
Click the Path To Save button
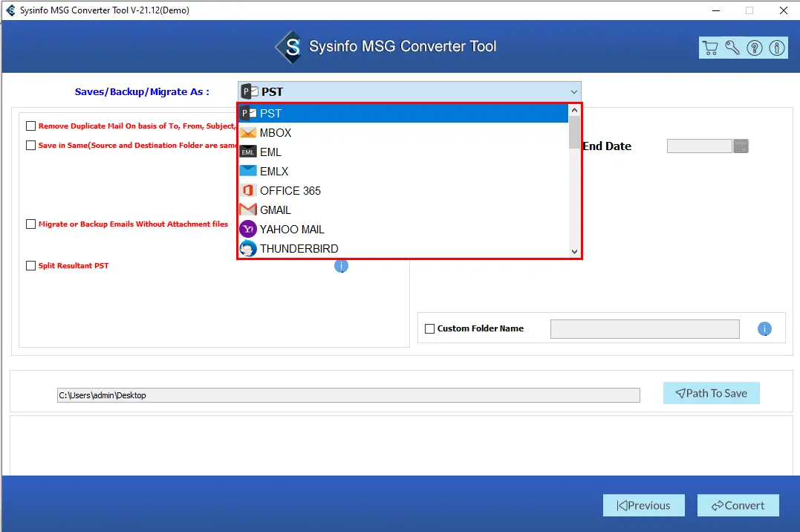(x=711, y=393)
